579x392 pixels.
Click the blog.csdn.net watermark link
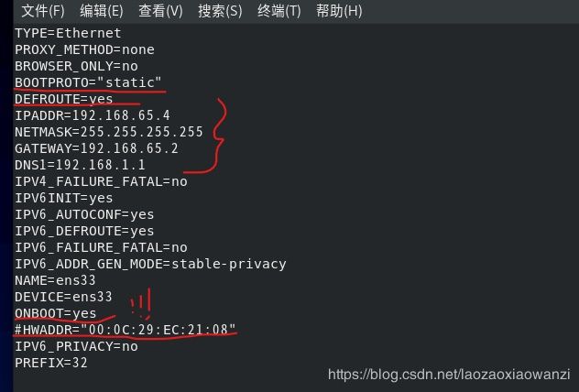click(449, 375)
